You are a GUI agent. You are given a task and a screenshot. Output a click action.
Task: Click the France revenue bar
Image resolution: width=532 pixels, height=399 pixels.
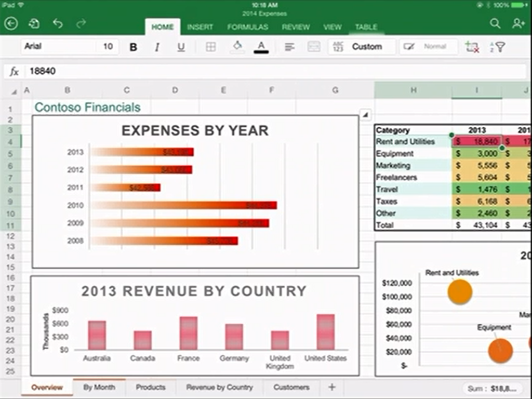tap(188, 333)
